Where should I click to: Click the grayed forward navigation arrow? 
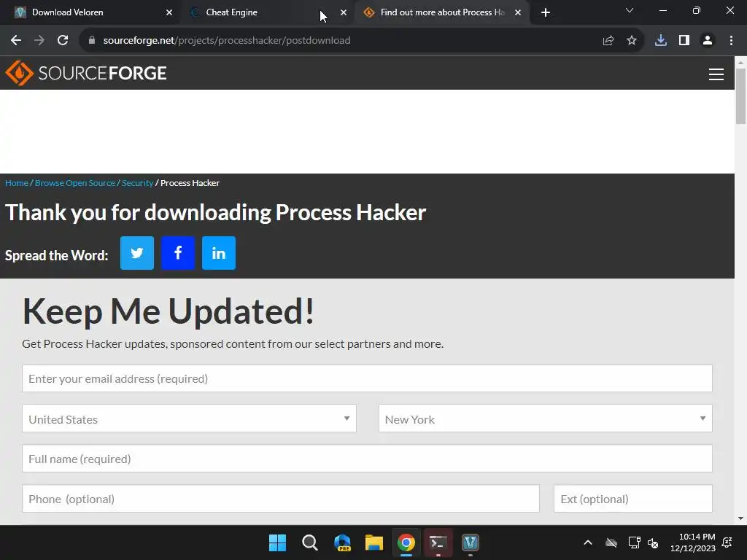click(x=39, y=41)
